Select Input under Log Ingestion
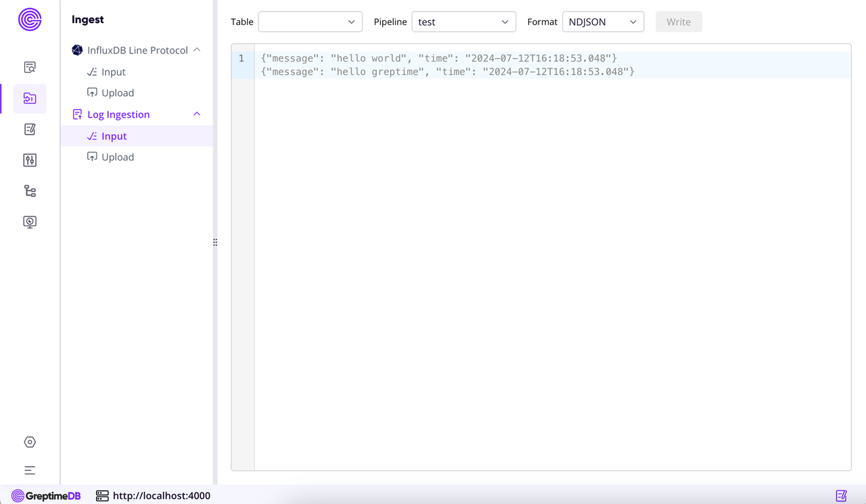 [113, 135]
